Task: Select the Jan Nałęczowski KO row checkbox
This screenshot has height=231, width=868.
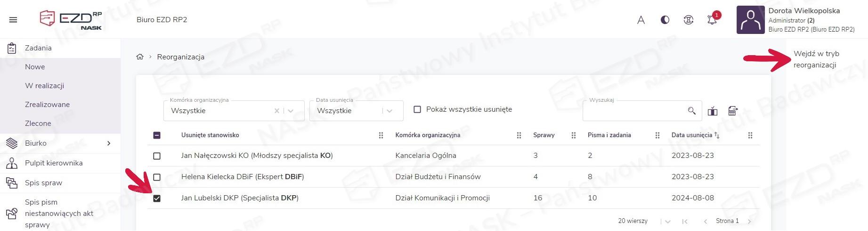Action: 157,156
